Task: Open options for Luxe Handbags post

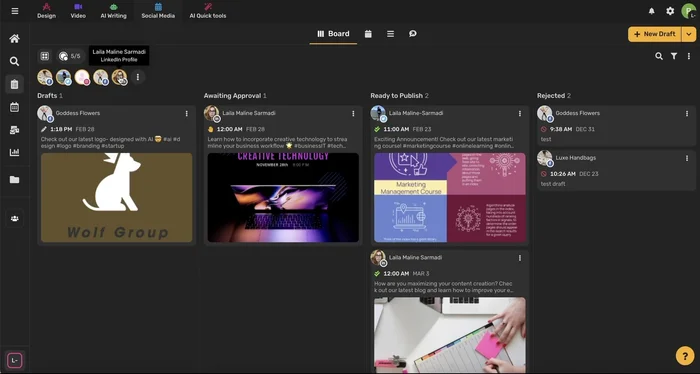Action: coord(687,158)
